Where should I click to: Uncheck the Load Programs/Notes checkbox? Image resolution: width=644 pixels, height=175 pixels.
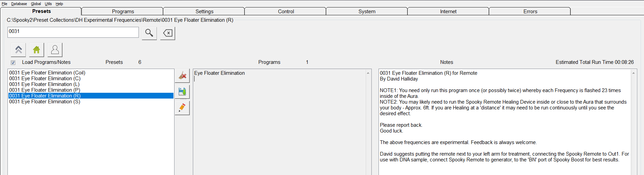point(13,63)
